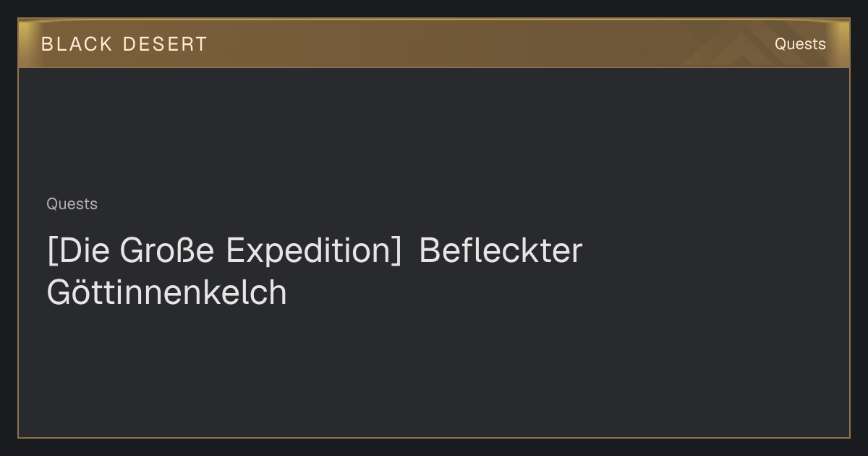Open Quests link in the gold header
This screenshot has width=868, height=456.
coord(800,44)
